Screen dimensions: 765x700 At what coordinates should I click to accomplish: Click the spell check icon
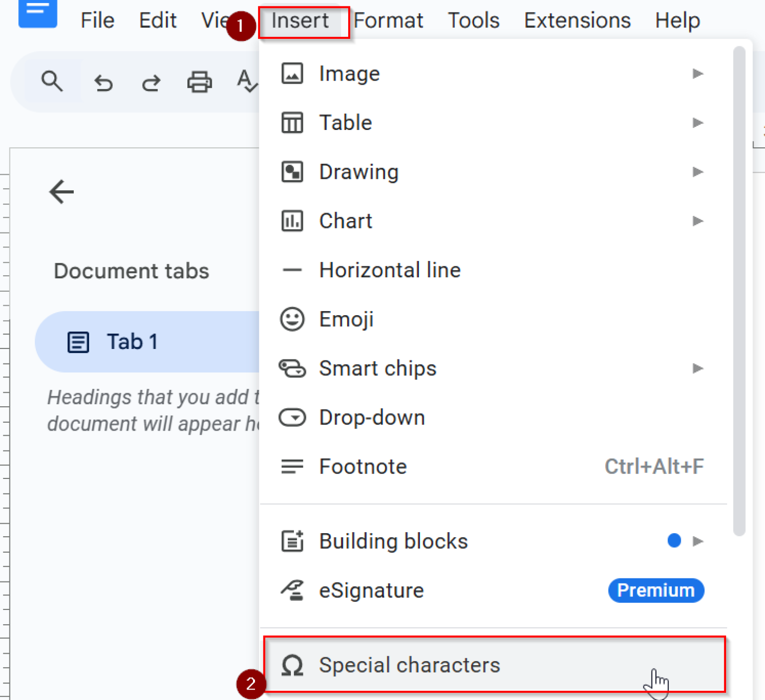247,81
